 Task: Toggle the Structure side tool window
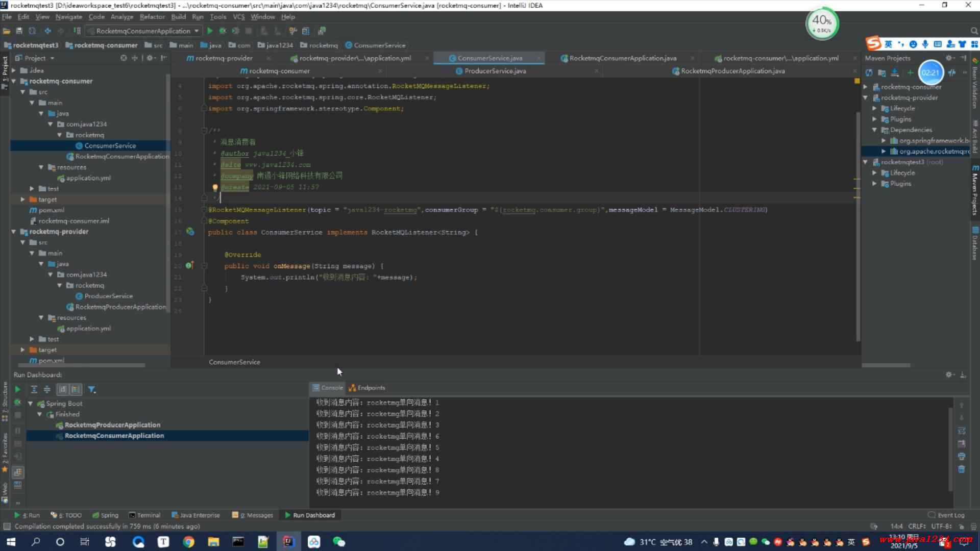coord(5,402)
